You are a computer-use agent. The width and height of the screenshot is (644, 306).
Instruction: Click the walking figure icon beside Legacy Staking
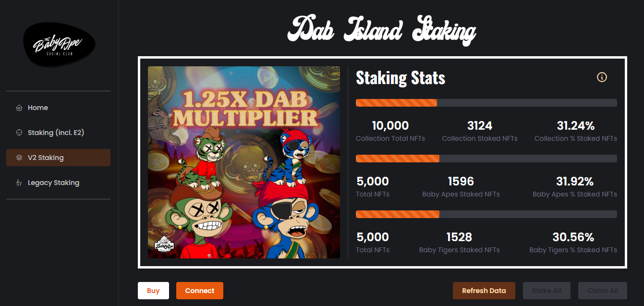19,183
